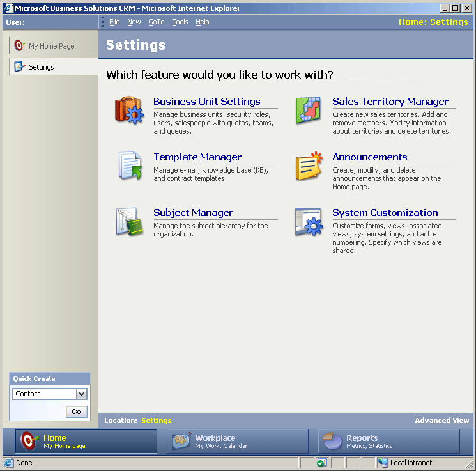This screenshot has width=476, height=471.
Task: Open the Home tab text in bottom navigation
Action: pos(55,438)
